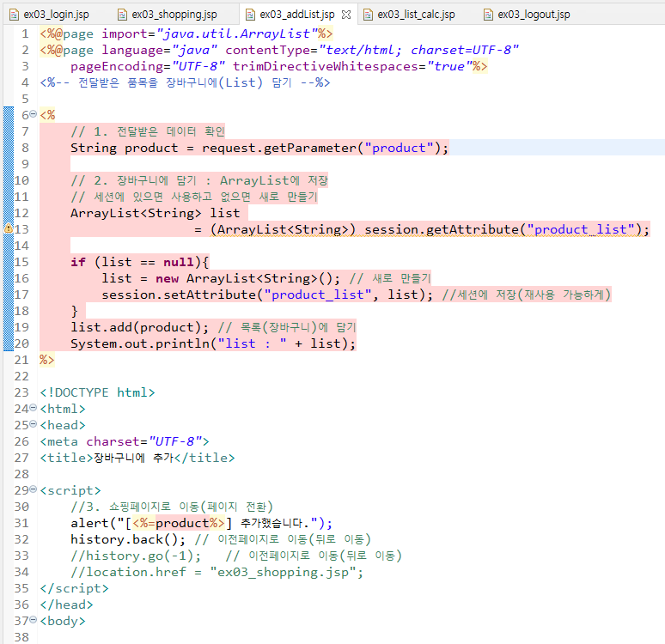The height and width of the screenshot is (644, 665).
Task: Click on 'history.back()' on line 32
Action: (x=125, y=539)
